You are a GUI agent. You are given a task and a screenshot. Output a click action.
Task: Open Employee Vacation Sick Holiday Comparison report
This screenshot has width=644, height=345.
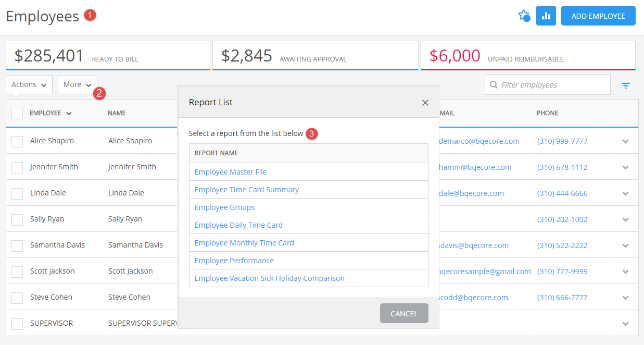click(x=270, y=278)
